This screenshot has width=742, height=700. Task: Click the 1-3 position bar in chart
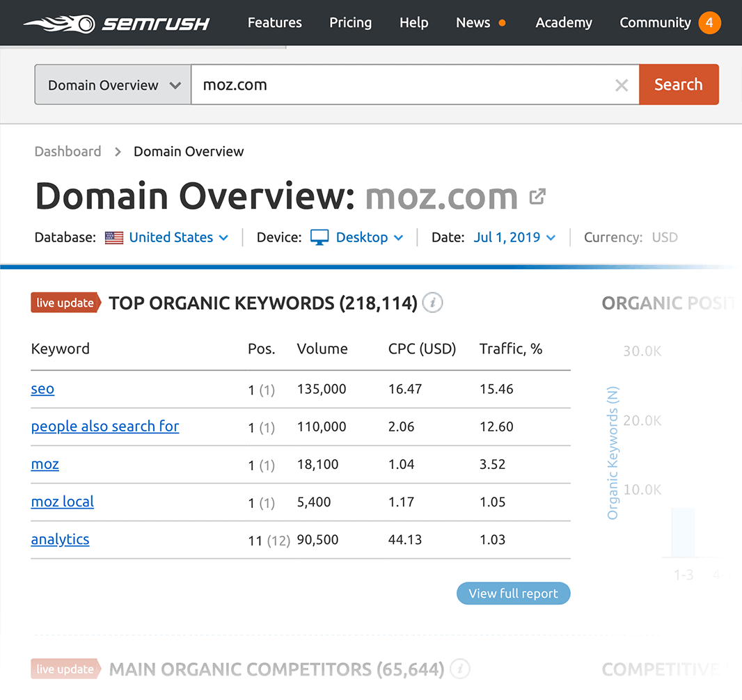683,532
